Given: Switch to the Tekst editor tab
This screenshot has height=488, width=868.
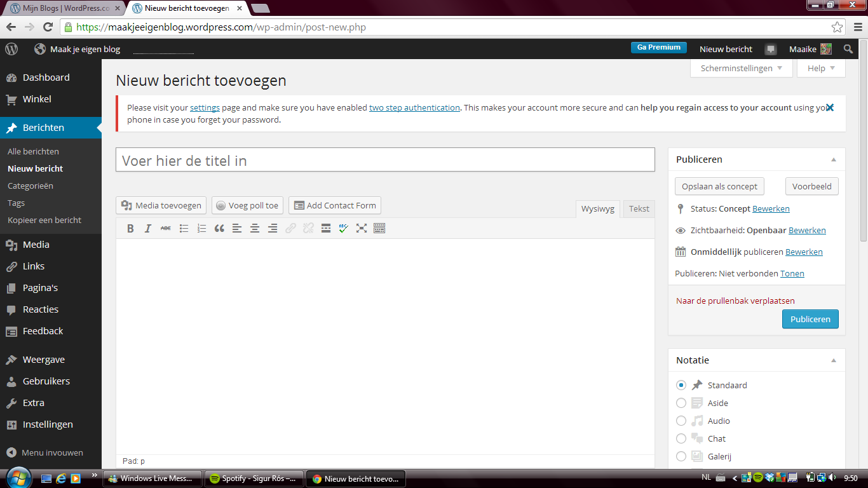Looking at the screenshot, I should (x=639, y=208).
